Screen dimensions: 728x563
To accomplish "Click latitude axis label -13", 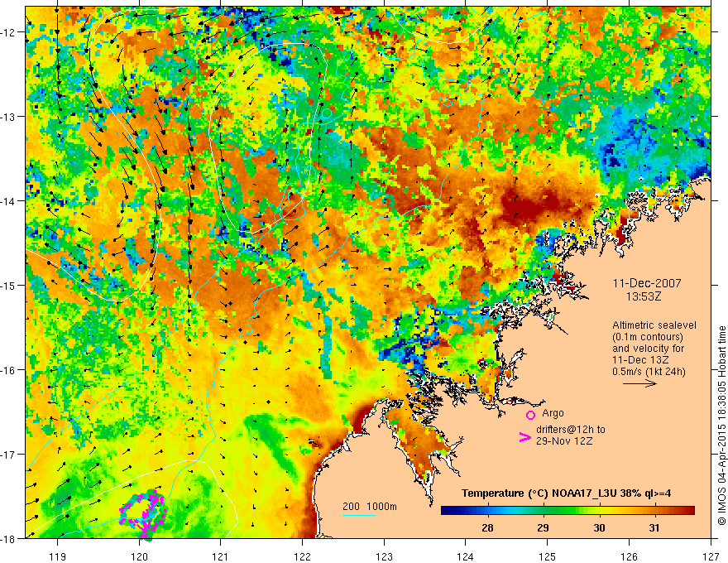I will click(x=9, y=117).
